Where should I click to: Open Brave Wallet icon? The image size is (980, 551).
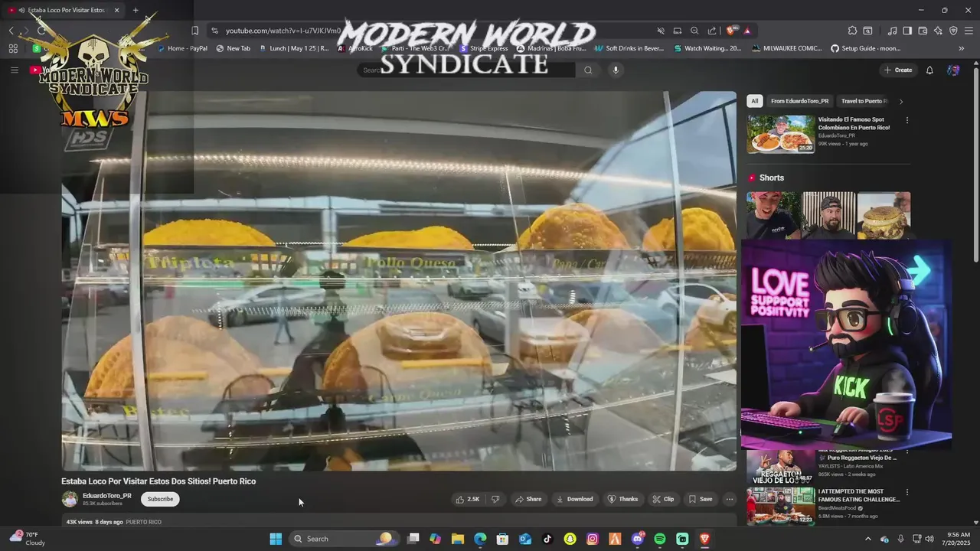point(923,31)
